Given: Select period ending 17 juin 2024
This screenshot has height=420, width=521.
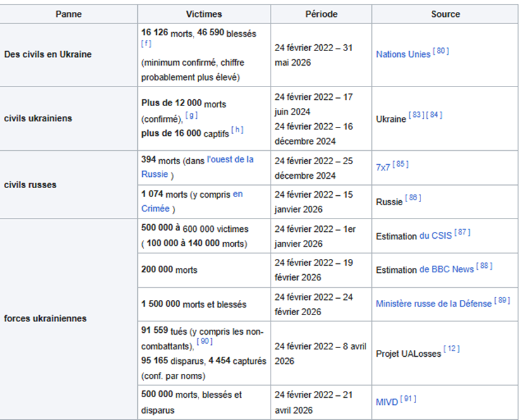Looking at the screenshot, I should [x=314, y=104].
